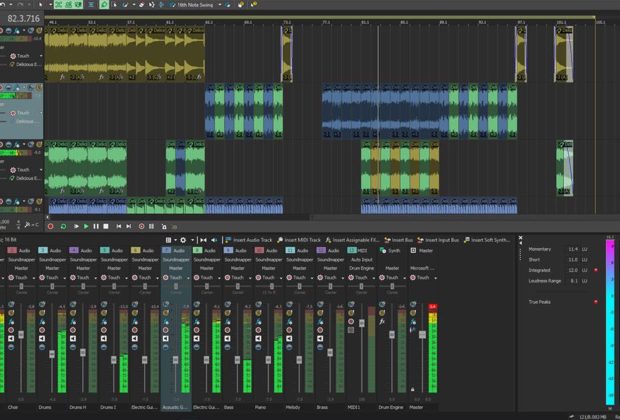Jump to project start with Go to Start

click(x=119, y=226)
